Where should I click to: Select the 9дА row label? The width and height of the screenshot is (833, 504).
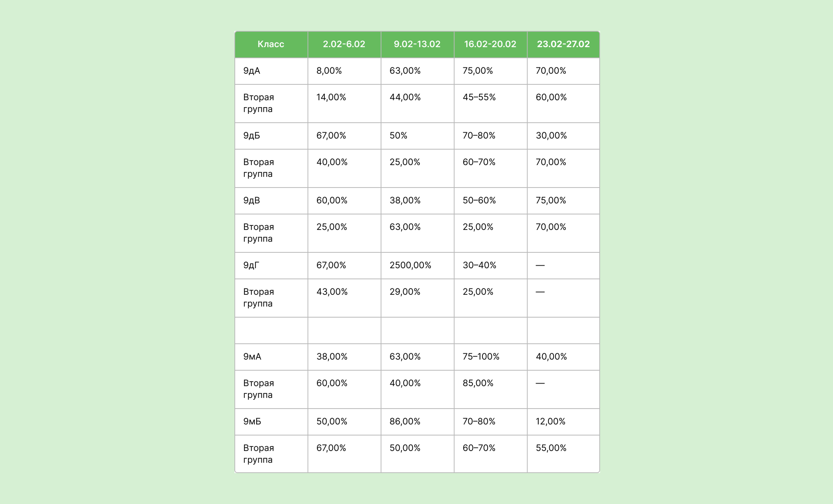click(271, 71)
